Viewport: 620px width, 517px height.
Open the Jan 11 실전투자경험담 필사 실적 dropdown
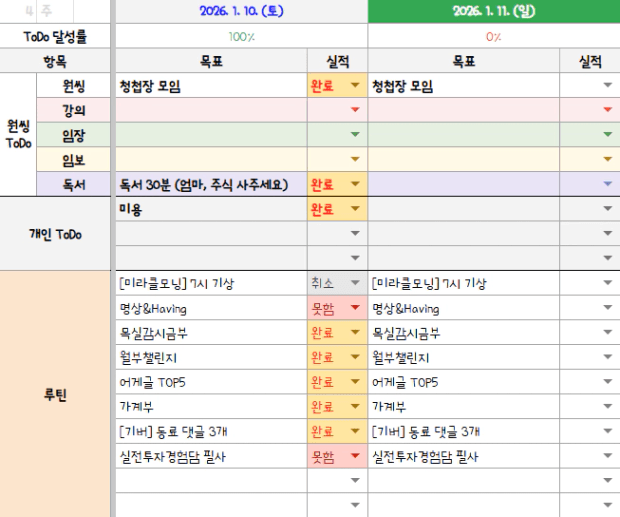[x=608, y=456]
